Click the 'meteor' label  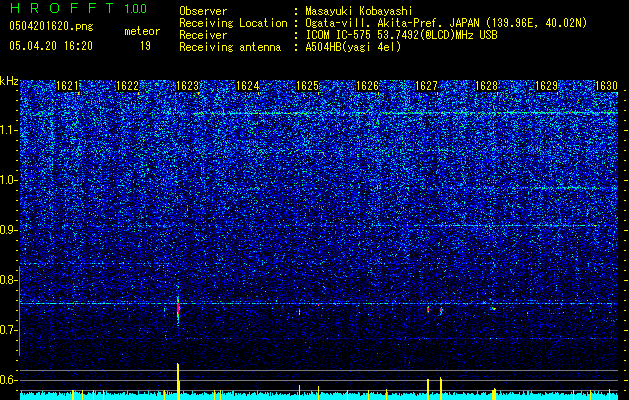[x=142, y=31]
